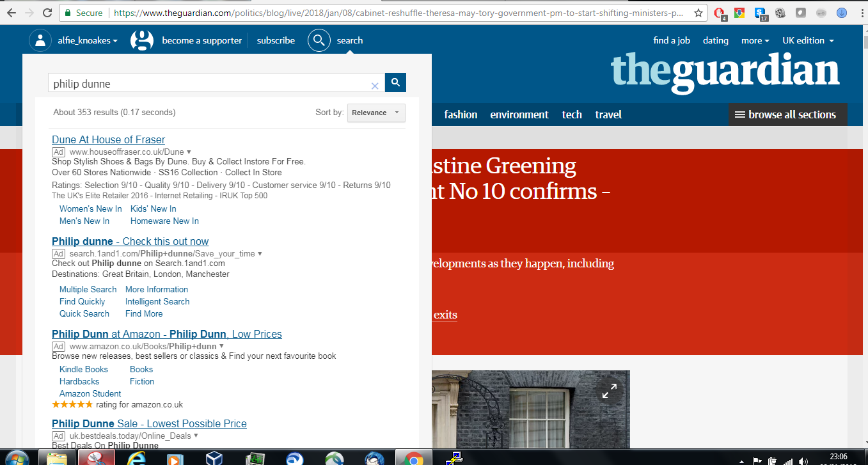Clear the search box with the X
Viewport: 868px width, 465px height.
tap(375, 85)
